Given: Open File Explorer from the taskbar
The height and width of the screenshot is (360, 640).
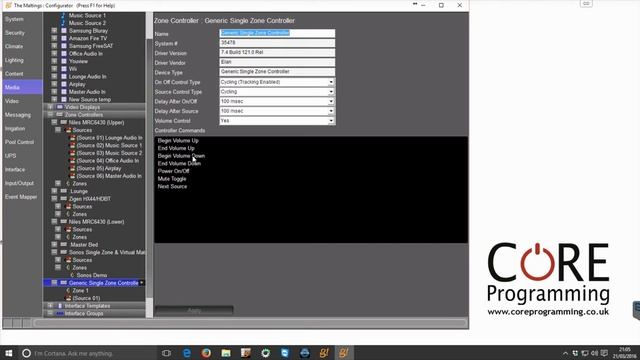Looking at the screenshot, I should coord(226,353).
